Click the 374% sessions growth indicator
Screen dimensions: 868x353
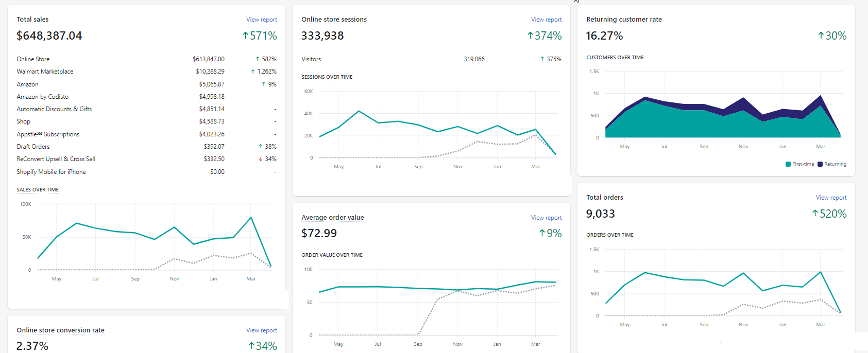544,36
